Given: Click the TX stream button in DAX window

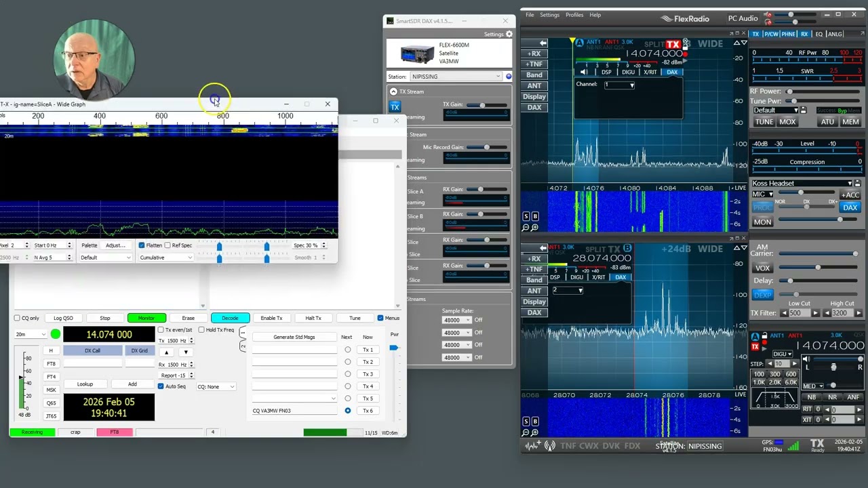Looking at the screenshot, I should point(395,107).
